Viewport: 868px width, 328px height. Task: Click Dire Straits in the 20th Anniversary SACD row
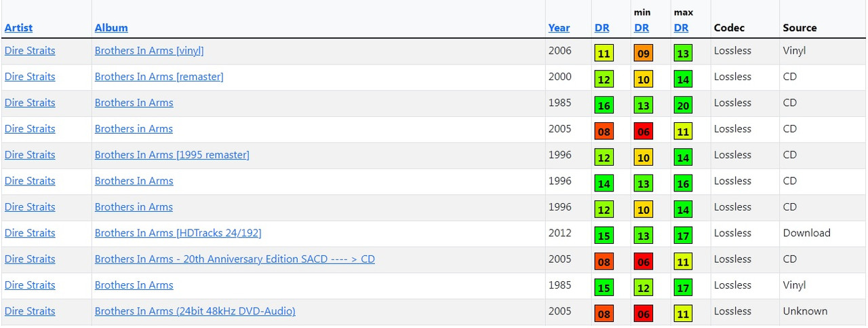[30, 259]
